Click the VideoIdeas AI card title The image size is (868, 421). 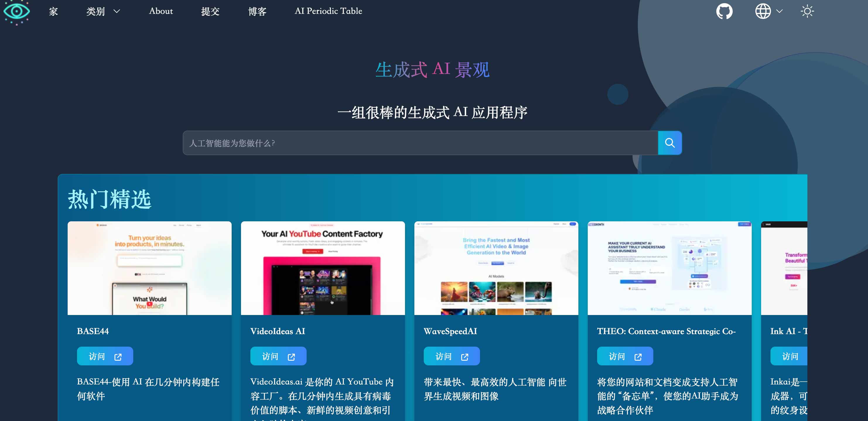tap(278, 331)
